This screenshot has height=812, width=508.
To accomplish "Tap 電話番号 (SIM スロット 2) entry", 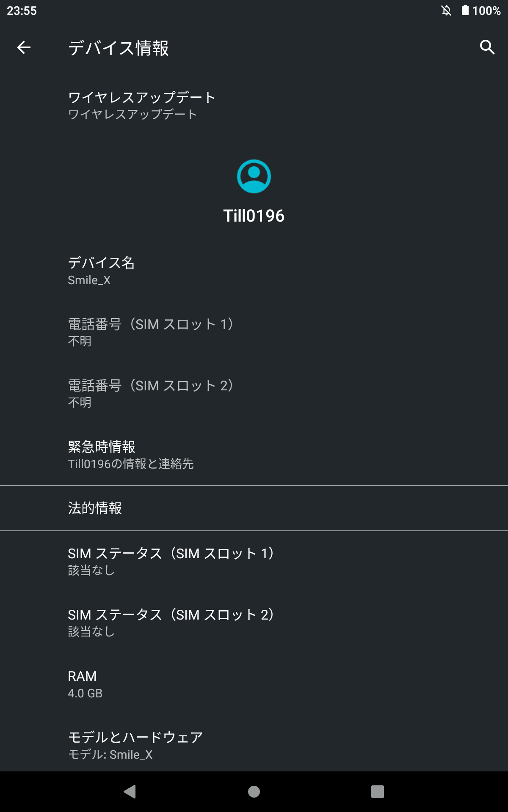I will pyautogui.click(x=150, y=393).
